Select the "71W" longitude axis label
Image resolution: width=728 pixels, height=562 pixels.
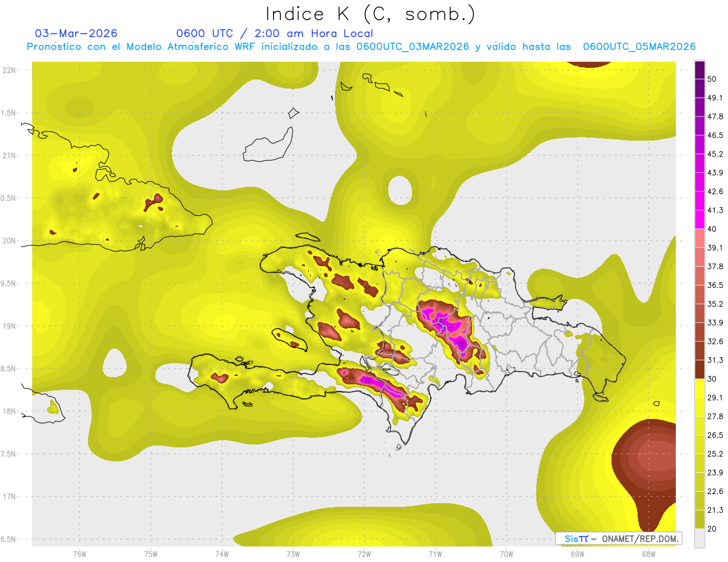click(435, 555)
